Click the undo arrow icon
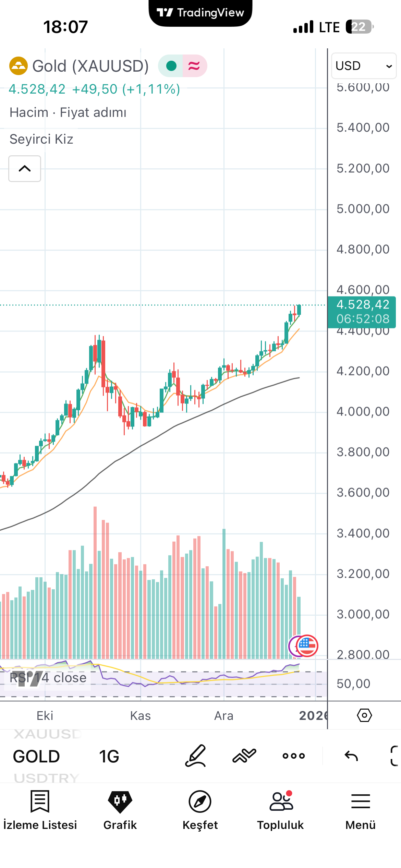The width and height of the screenshot is (401, 868). (351, 756)
